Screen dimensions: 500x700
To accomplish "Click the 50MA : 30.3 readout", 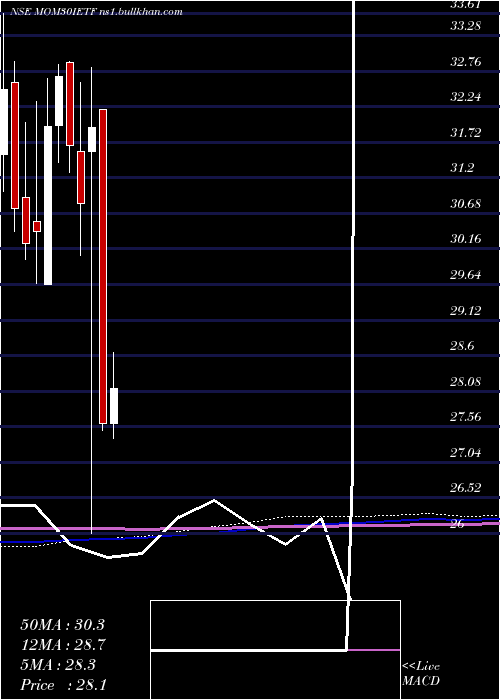I will pyautogui.click(x=62, y=625).
